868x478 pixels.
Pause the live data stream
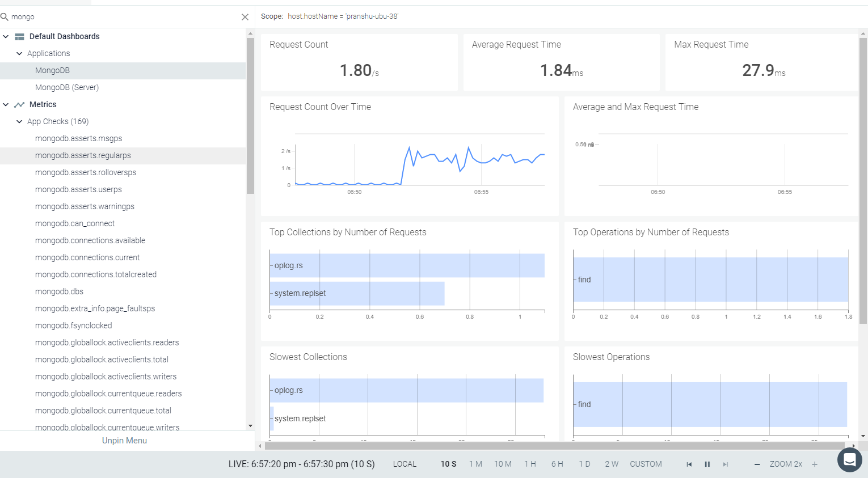707,464
